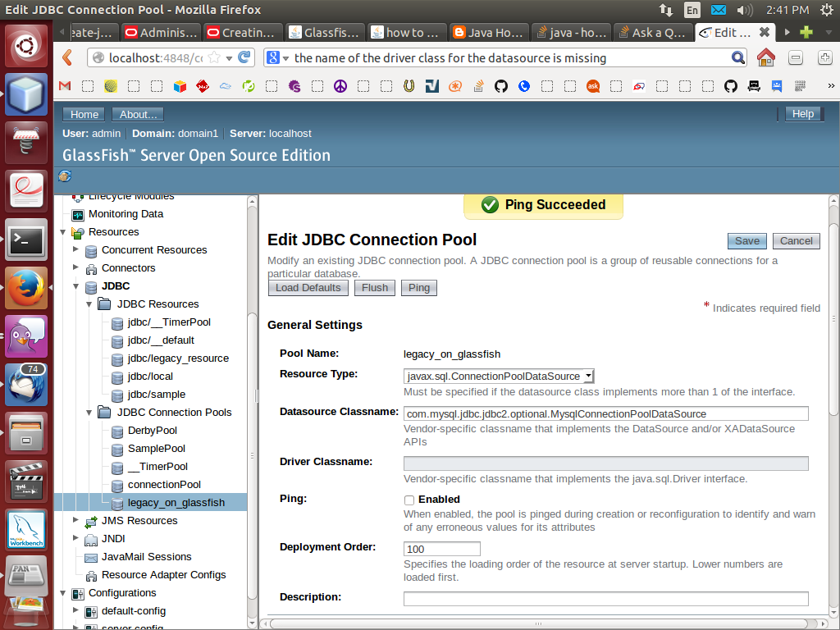Expand the JNDI node
Screen dimensions: 840x630
click(75, 537)
